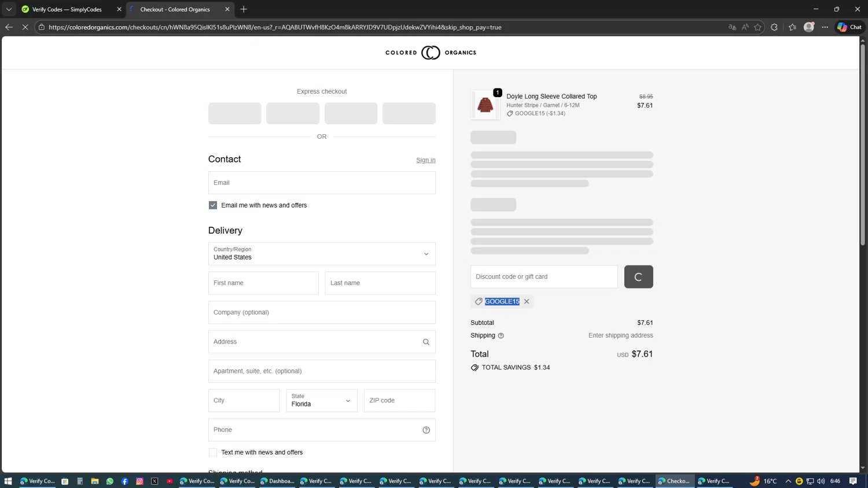Open the volume control tray icon
This screenshot has width=868, height=488.
tap(821, 481)
